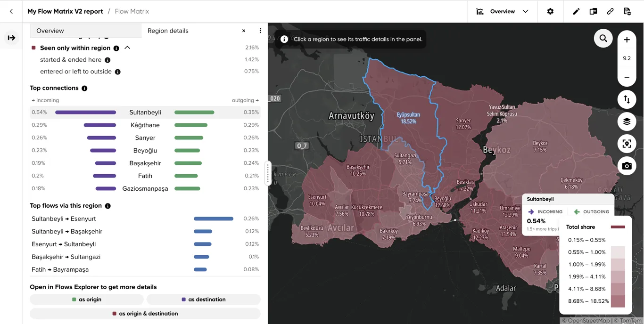Open the map layers button
The image size is (644, 324).
coord(627,121)
